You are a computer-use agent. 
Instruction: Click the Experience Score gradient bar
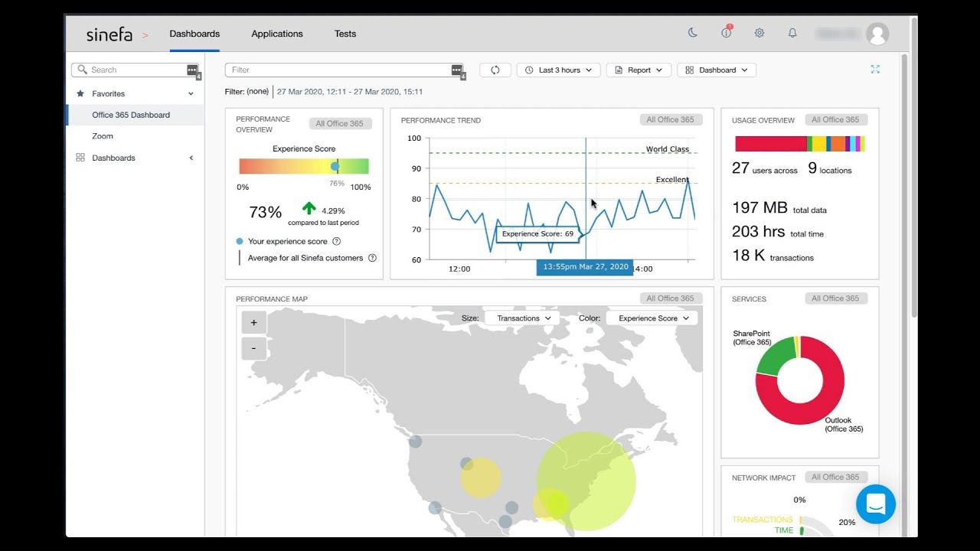pos(304,166)
